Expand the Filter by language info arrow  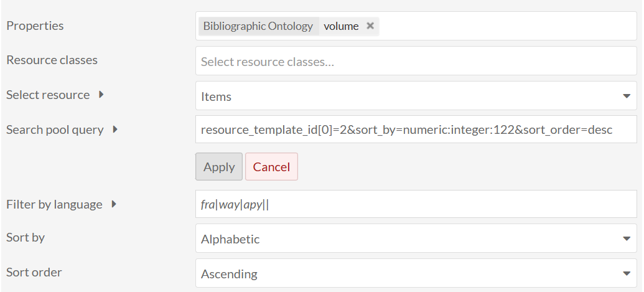click(x=114, y=204)
